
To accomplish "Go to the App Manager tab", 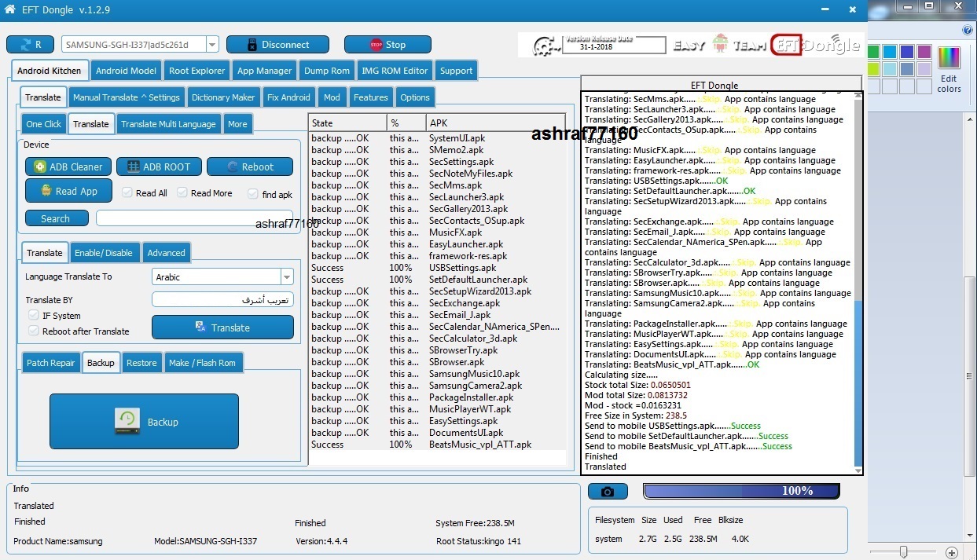I will pyautogui.click(x=264, y=71).
